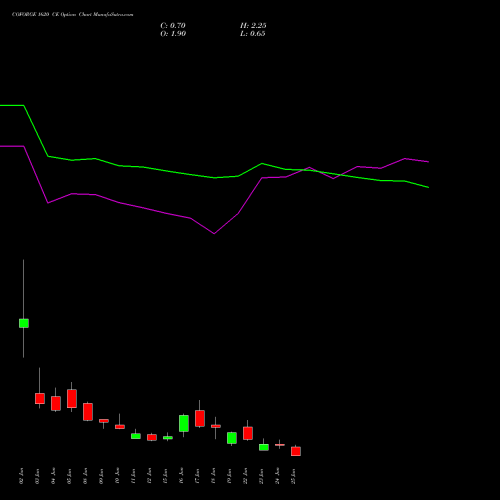Select the green candlestick above 23 Jun
The image size is (500, 500).
(264, 447)
